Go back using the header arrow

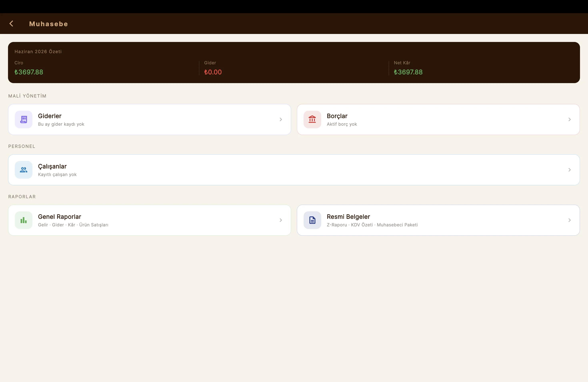click(x=11, y=24)
